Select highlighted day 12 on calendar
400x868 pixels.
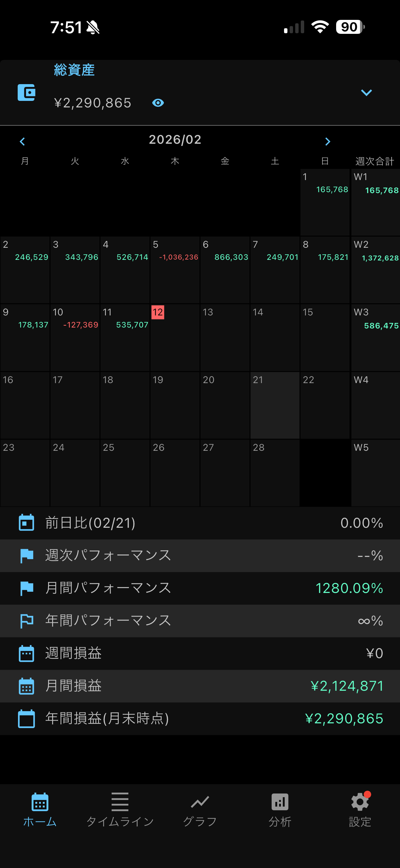coord(158,312)
